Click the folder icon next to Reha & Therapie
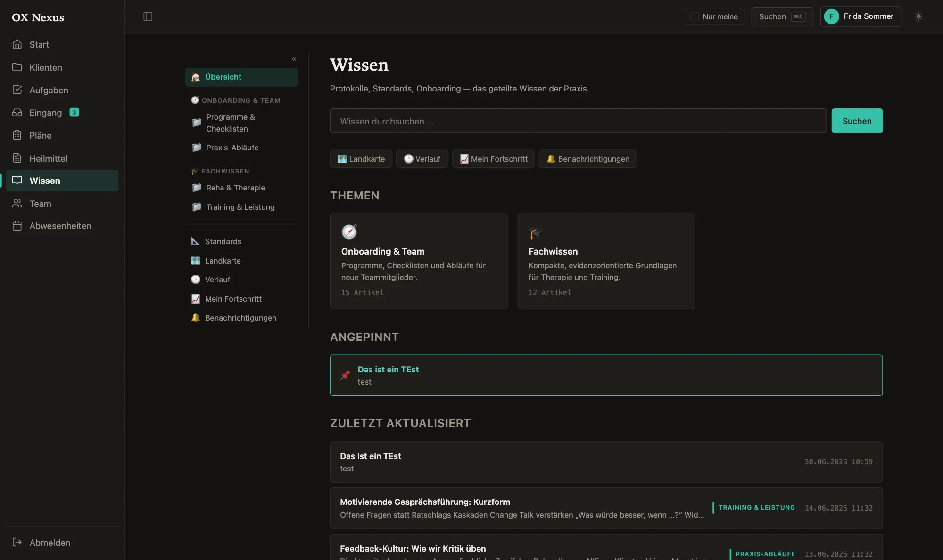Viewport: 943px width, 560px height. pos(197,188)
